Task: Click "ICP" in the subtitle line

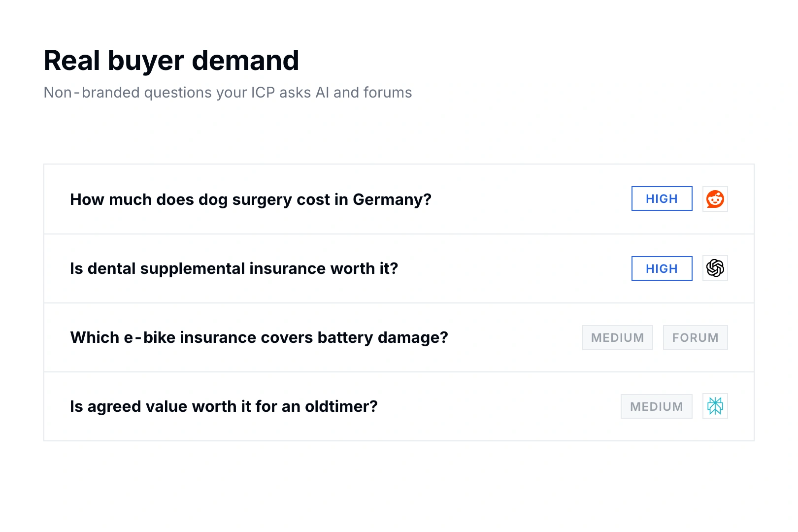Action: pyautogui.click(x=263, y=93)
